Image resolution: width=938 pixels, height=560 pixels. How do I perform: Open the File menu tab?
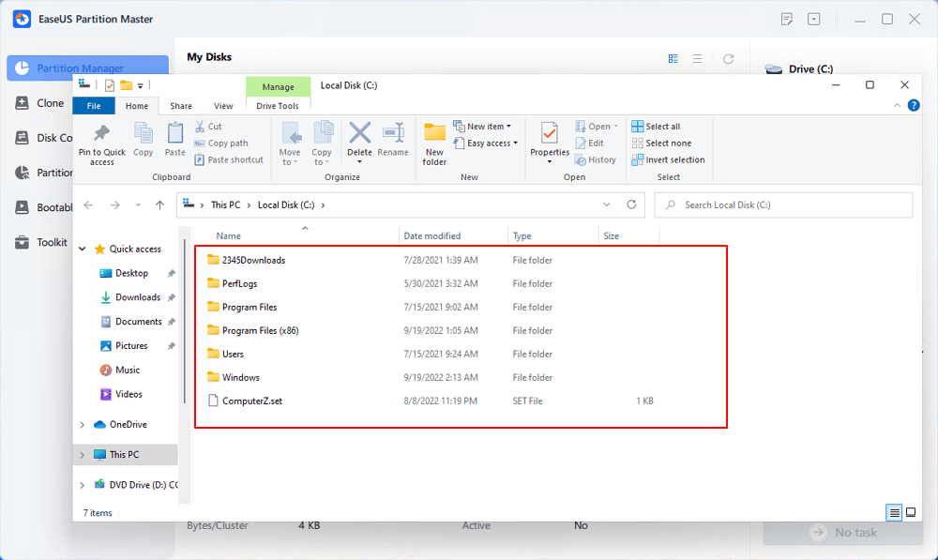(x=94, y=106)
